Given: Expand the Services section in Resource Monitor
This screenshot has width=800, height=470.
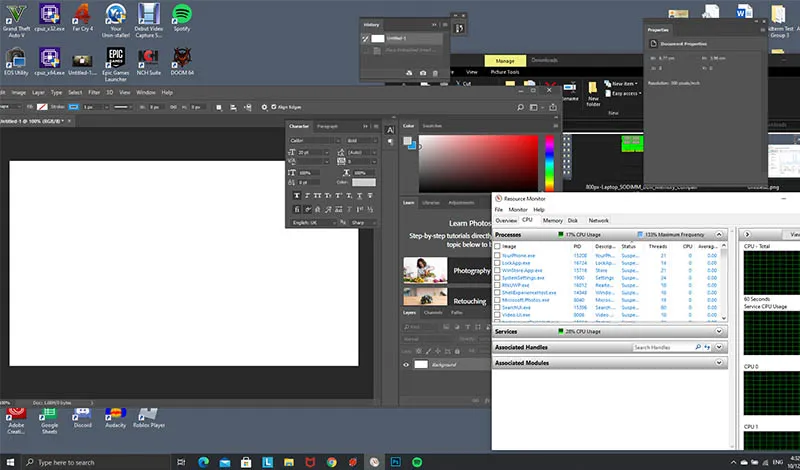Looking at the screenshot, I should pos(721,331).
